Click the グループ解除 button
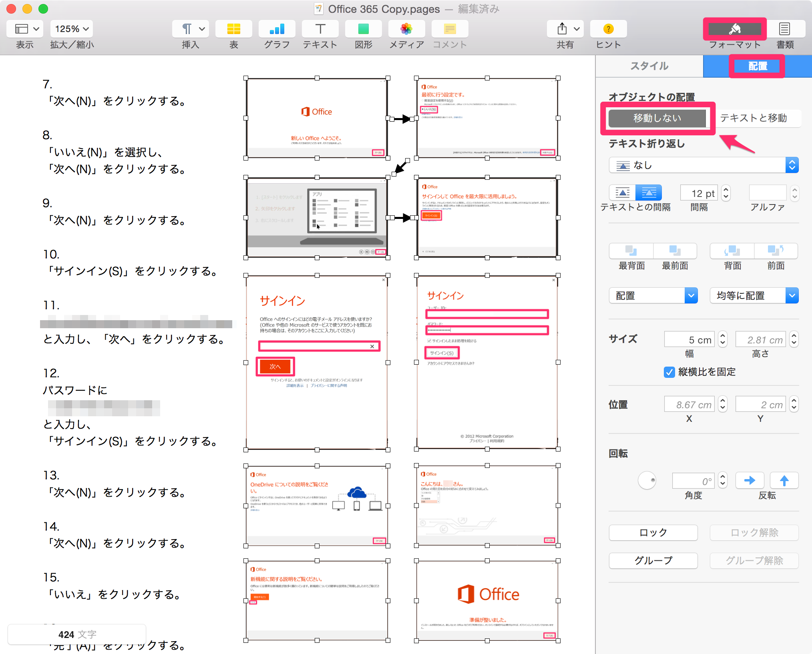The width and height of the screenshot is (812, 654). 754,561
